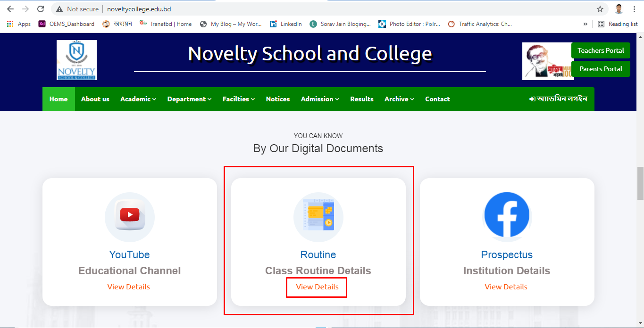Bookmark this page with star icon

tap(600, 9)
